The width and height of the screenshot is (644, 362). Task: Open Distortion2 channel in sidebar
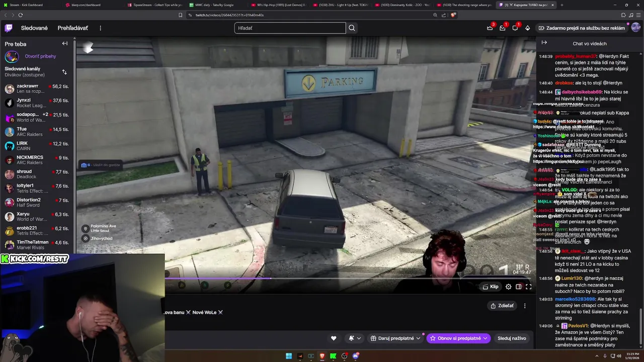point(38,203)
